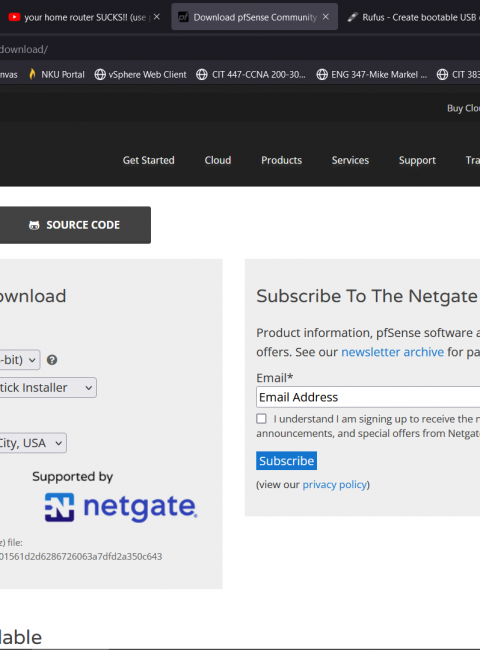480x650 pixels.
Task: Click the SOURCE CODE button
Action: (x=75, y=225)
